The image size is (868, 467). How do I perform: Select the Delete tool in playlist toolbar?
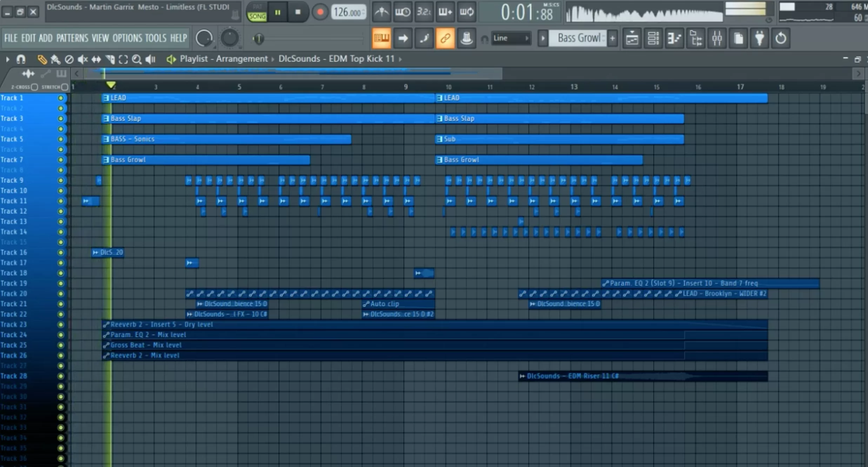[x=69, y=59]
